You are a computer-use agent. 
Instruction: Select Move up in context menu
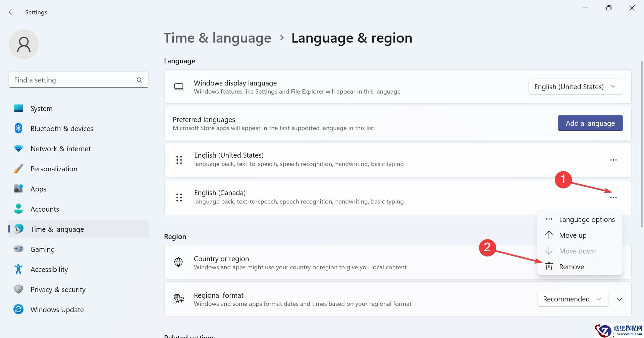pyautogui.click(x=580, y=235)
